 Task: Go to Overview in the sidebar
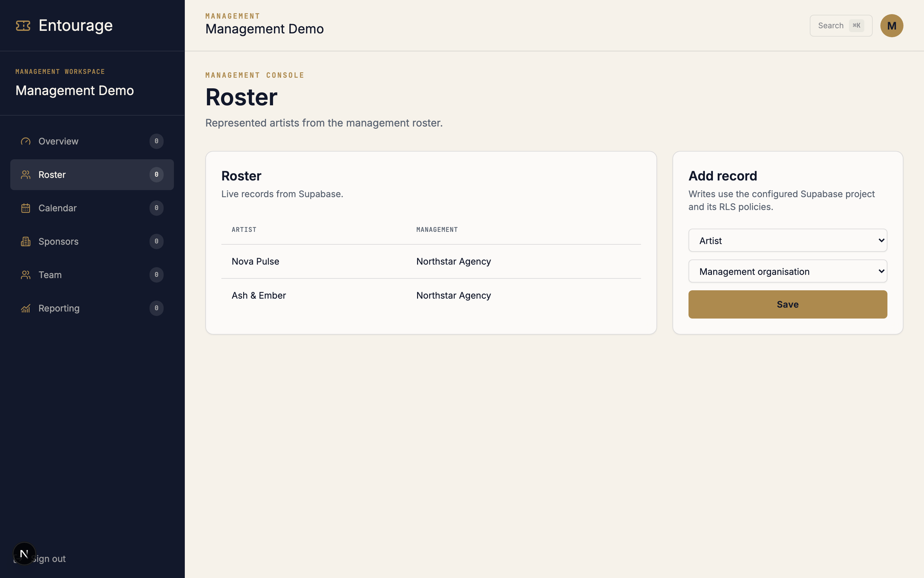[92, 141]
